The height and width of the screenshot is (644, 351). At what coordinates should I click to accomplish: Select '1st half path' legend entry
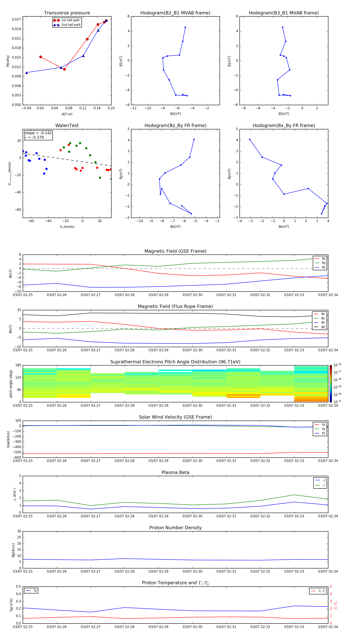(67, 20)
